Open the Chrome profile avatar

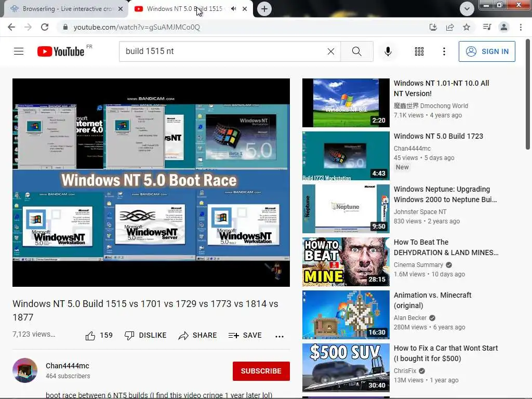[504, 27]
